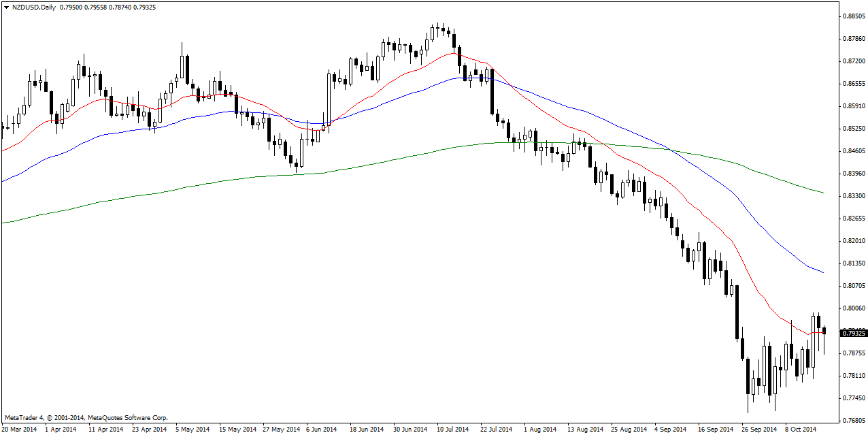This screenshot has width=868, height=435.
Task: Click the 0.77450 price scale label
Action: click(853, 398)
